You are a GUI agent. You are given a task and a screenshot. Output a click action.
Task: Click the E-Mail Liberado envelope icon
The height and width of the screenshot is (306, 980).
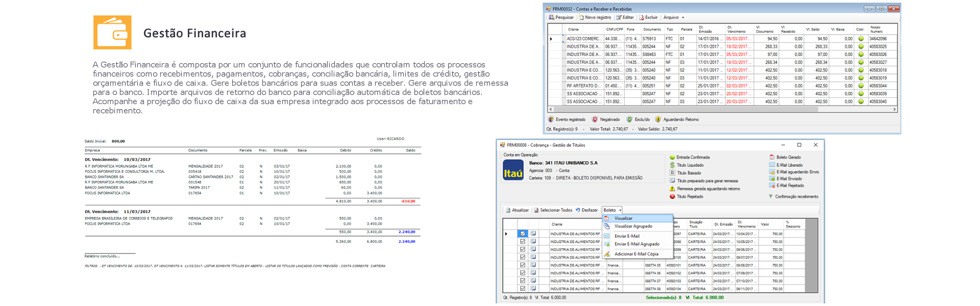tap(772, 165)
